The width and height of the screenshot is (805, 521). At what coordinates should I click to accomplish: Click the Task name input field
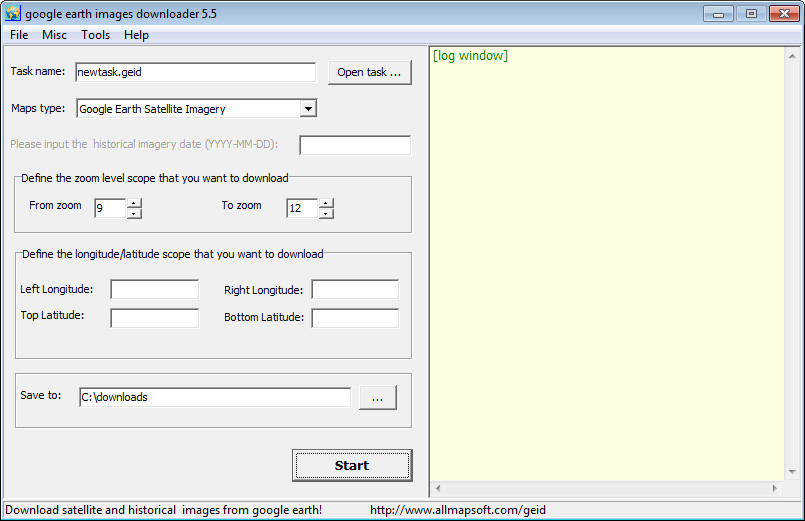(196, 72)
